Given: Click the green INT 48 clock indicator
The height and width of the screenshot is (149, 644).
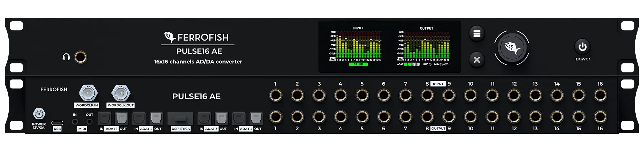Looking at the screenshot, I should (358, 64).
